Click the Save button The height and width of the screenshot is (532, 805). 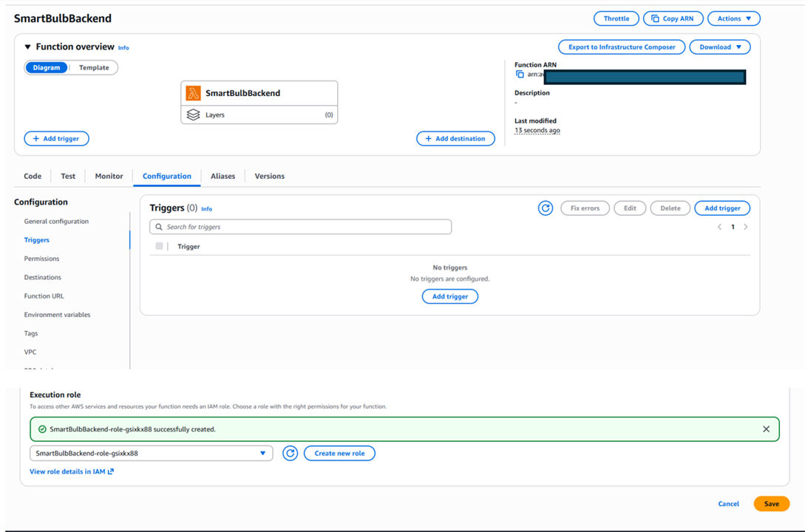[772, 504]
